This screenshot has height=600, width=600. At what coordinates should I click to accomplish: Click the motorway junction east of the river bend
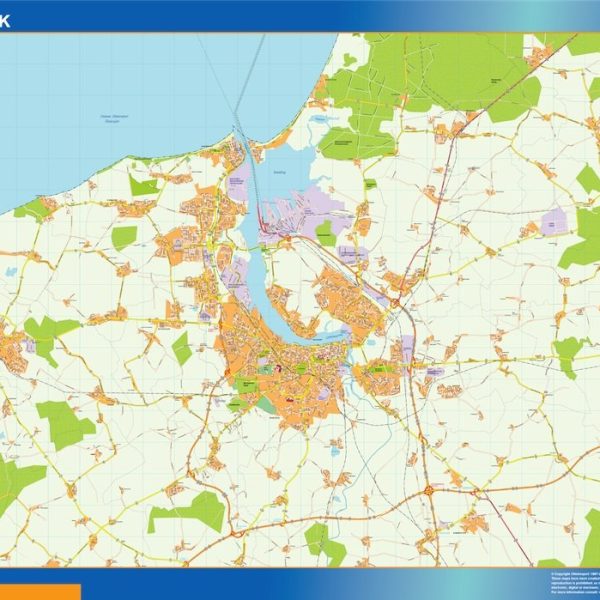(x=395, y=305)
